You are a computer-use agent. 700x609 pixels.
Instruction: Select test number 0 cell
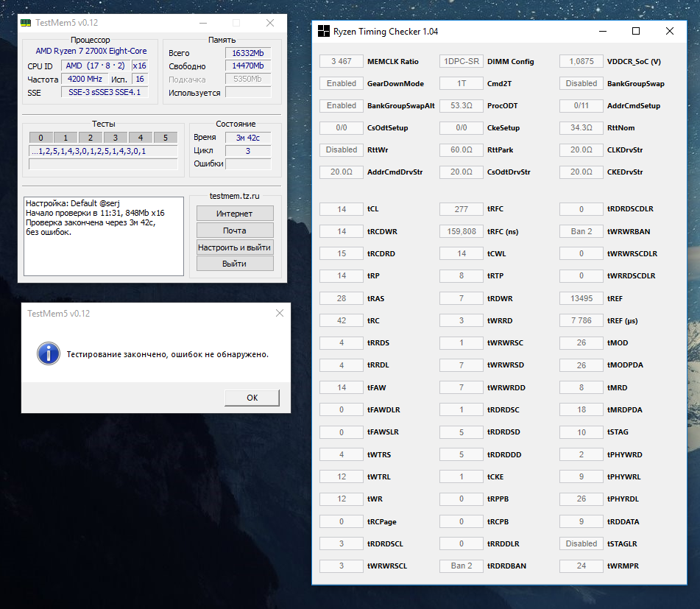coord(41,138)
